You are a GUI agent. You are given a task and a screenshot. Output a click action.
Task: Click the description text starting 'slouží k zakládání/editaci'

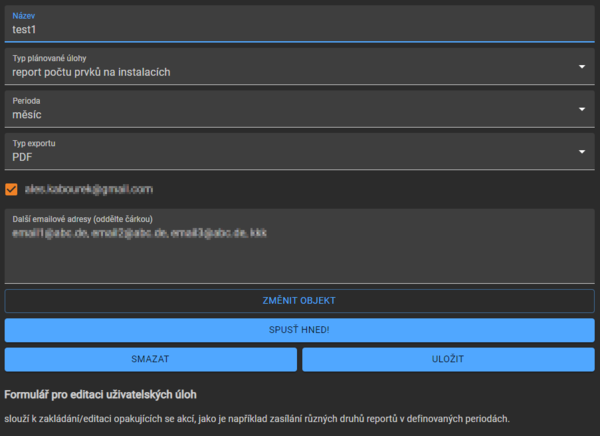(x=257, y=419)
